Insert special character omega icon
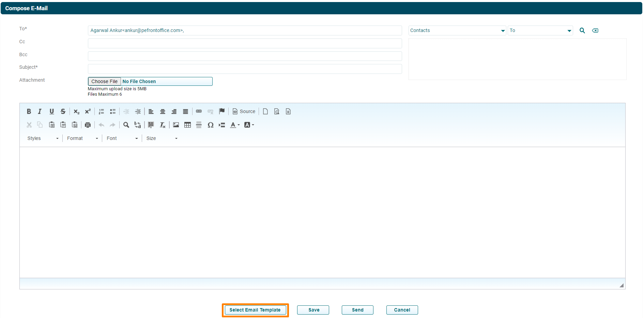644x318 pixels. (211, 125)
